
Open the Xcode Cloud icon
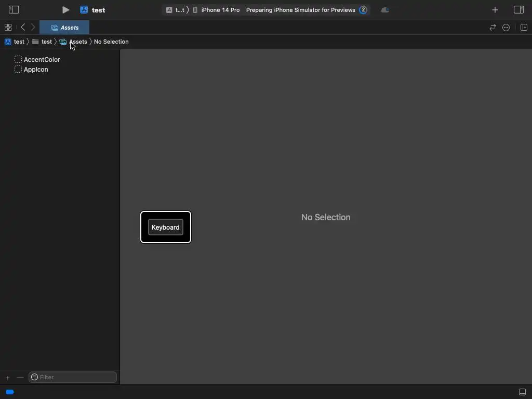pos(385,10)
